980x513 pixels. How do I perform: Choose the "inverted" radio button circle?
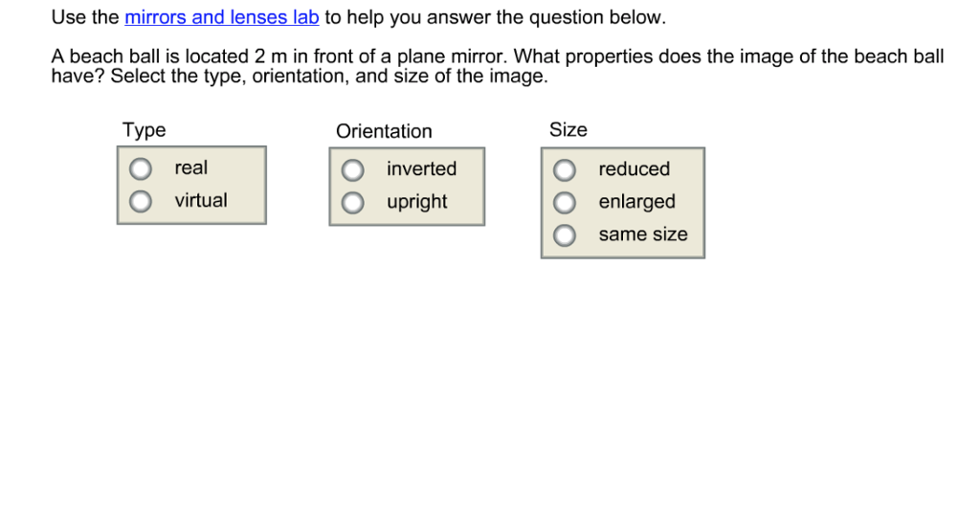point(353,170)
